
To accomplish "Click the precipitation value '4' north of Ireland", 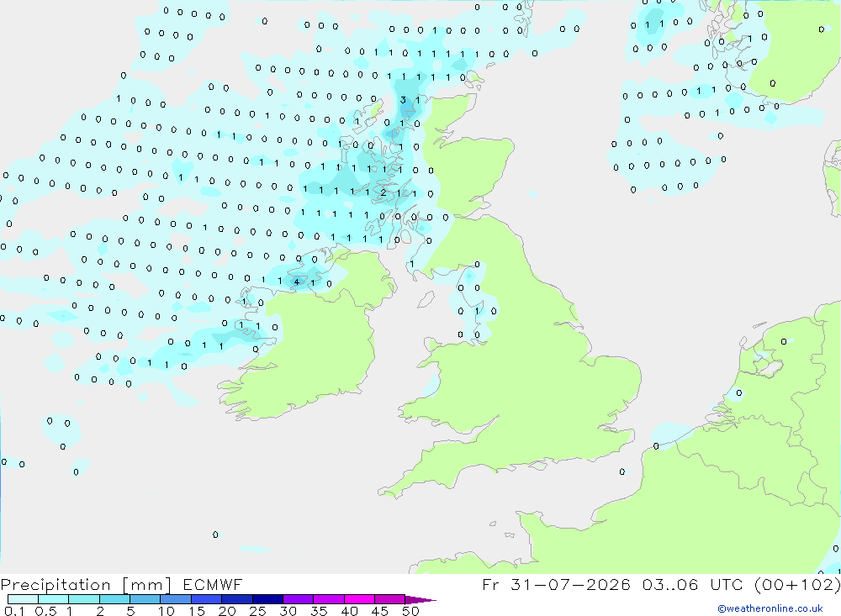I will coord(297,282).
